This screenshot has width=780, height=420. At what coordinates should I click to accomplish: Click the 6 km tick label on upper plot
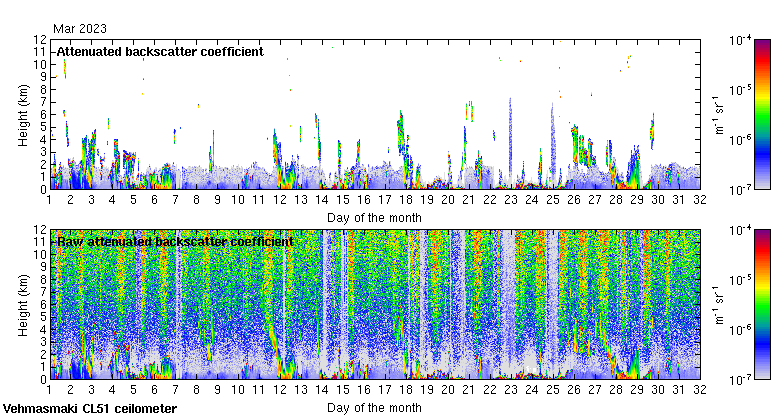pyautogui.click(x=43, y=114)
